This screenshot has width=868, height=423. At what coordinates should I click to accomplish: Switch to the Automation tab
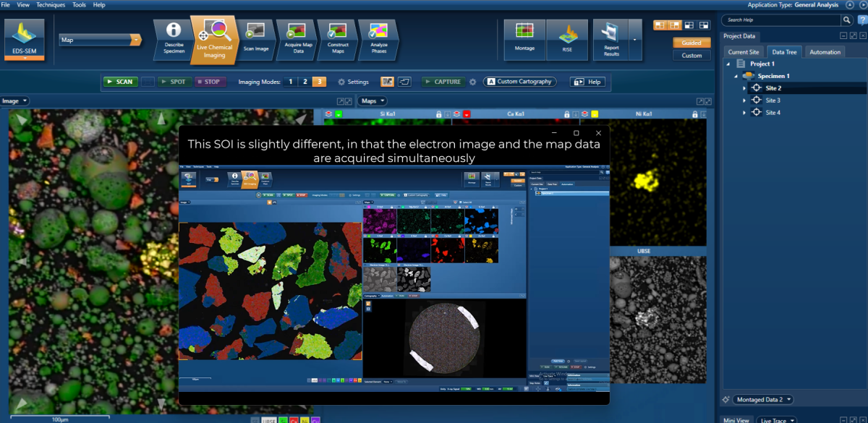(825, 52)
